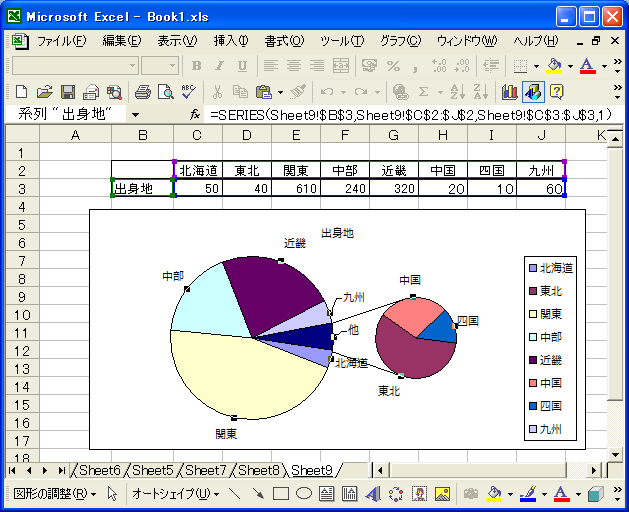629x512 pixels.
Task: Insert a picture from file icon
Action: tap(442, 494)
